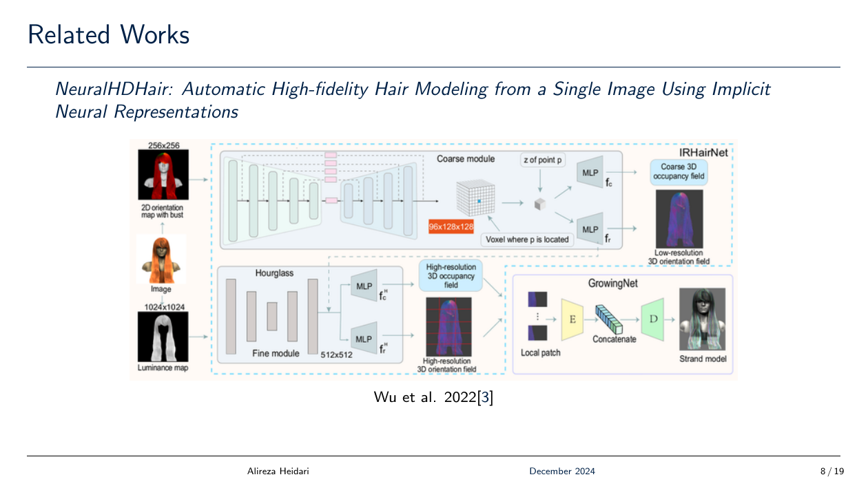
Task: Click the "High-resolution 3D orientation field" caption
Action: (x=446, y=365)
